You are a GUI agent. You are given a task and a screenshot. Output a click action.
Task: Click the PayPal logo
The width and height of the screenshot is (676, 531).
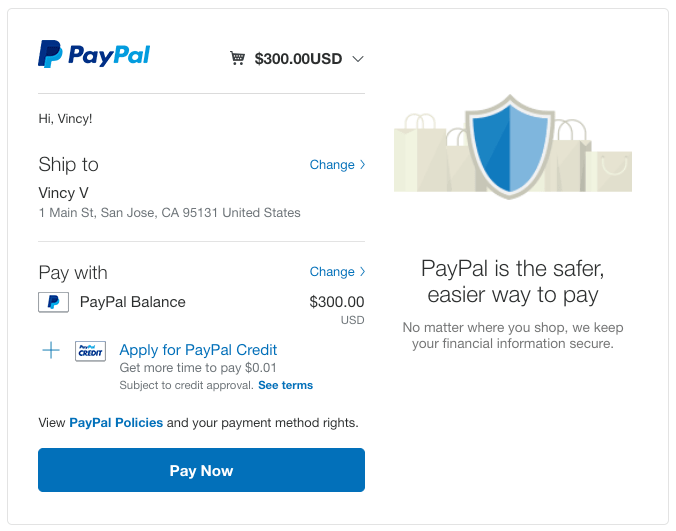point(94,54)
